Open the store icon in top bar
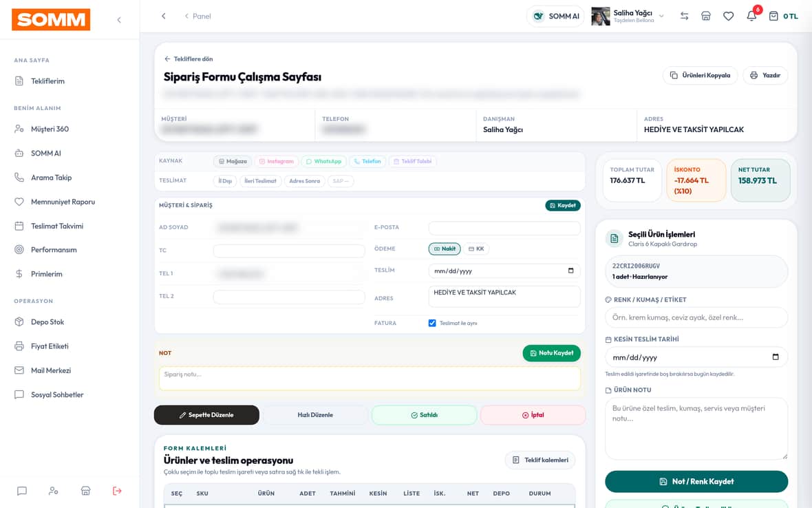 [x=706, y=16]
